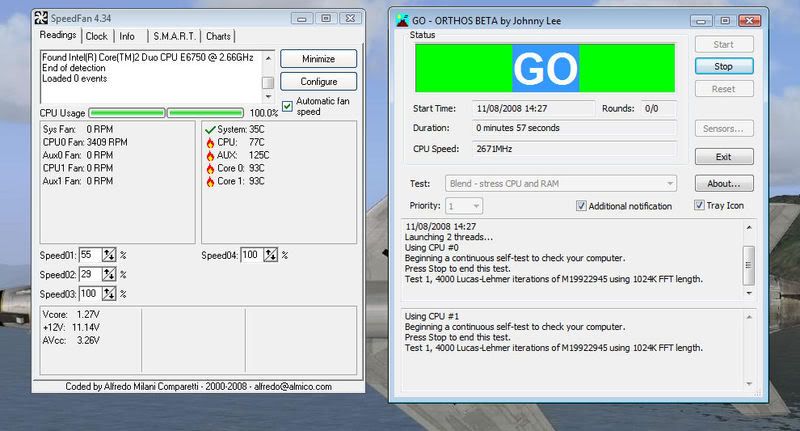Click the Speed03 spinner arrows
The width and height of the screenshot is (800, 431).
pyautogui.click(x=109, y=294)
